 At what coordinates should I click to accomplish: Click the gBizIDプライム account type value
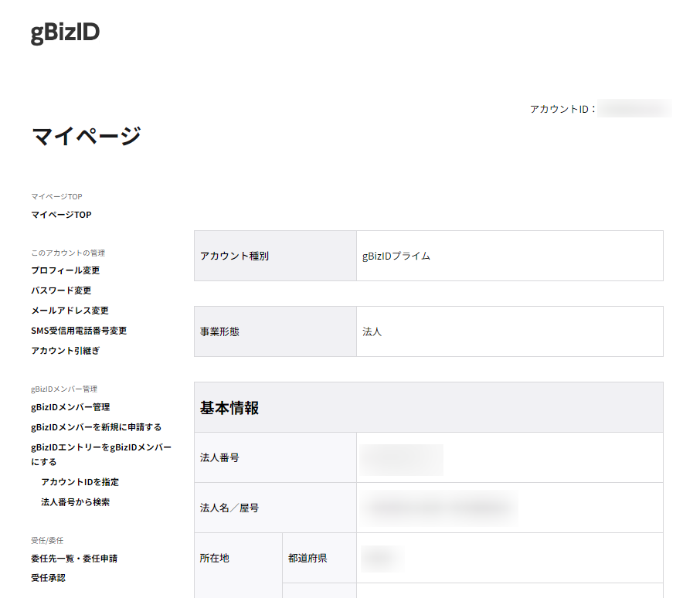[396, 256]
